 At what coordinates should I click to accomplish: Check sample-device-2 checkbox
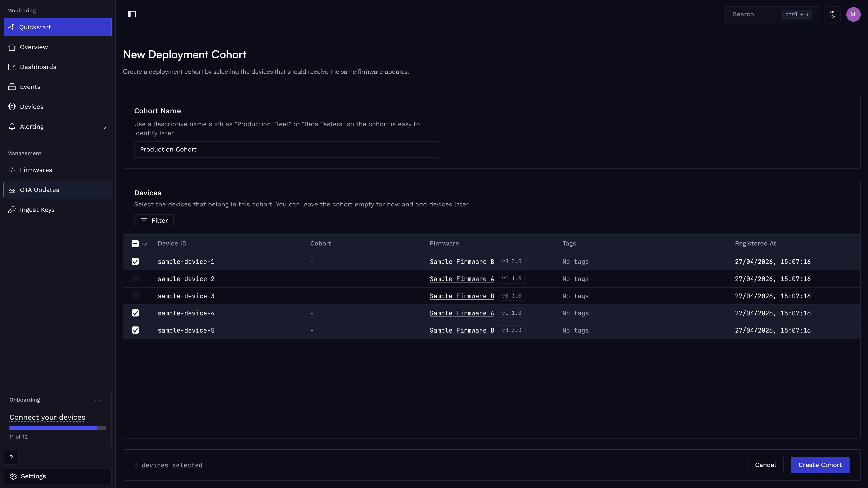(135, 279)
